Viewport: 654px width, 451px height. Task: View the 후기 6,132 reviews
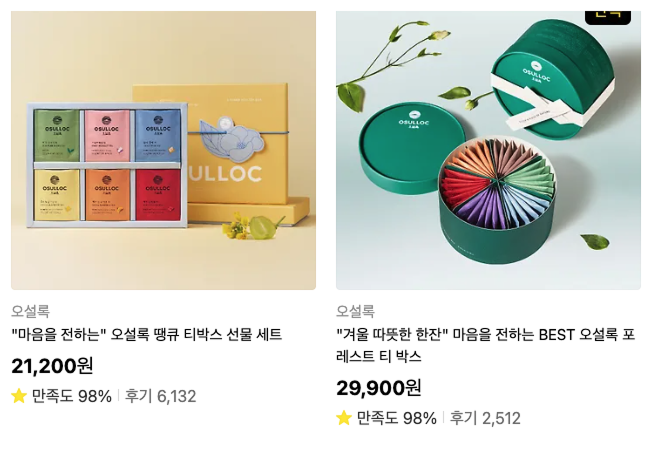pyautogui.click(x=160, y=396)
